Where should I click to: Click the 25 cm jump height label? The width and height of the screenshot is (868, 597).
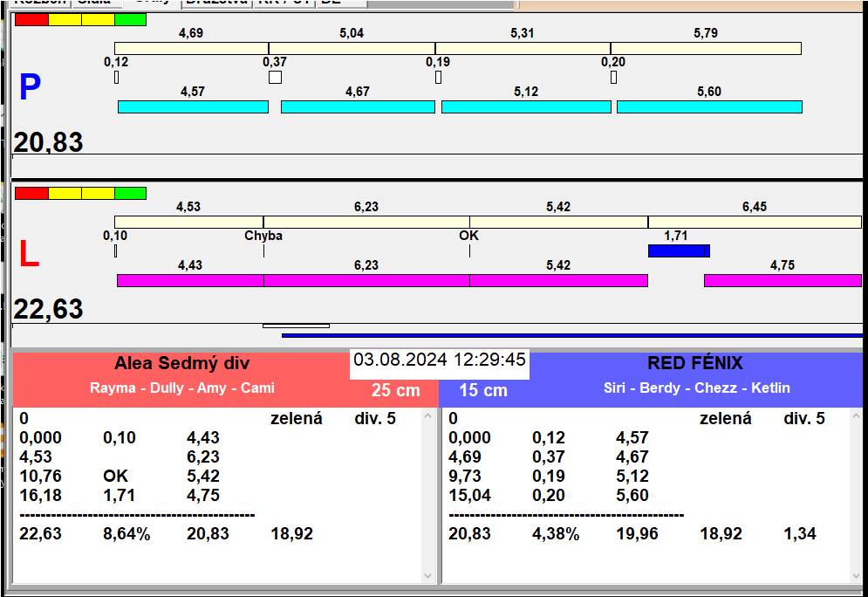(x=396, y=390)
